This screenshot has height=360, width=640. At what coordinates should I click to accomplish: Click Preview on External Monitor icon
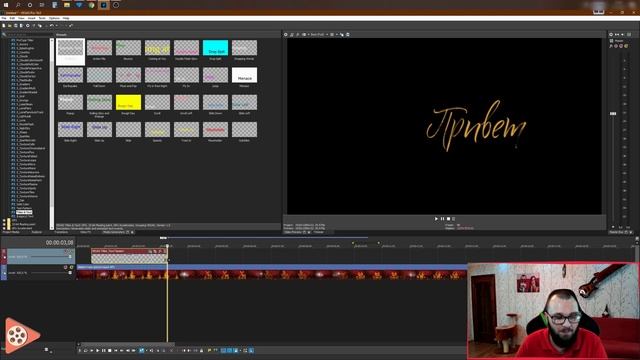point(292,35)
